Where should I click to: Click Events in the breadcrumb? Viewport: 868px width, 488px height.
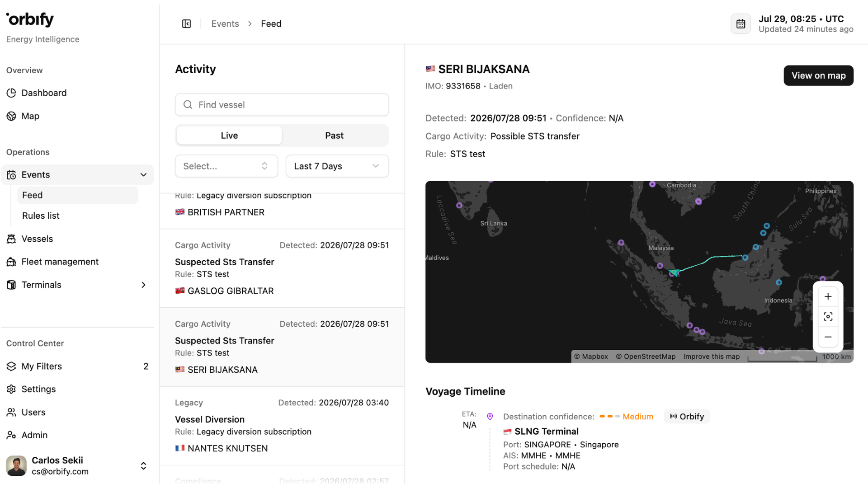coord(225,23)
